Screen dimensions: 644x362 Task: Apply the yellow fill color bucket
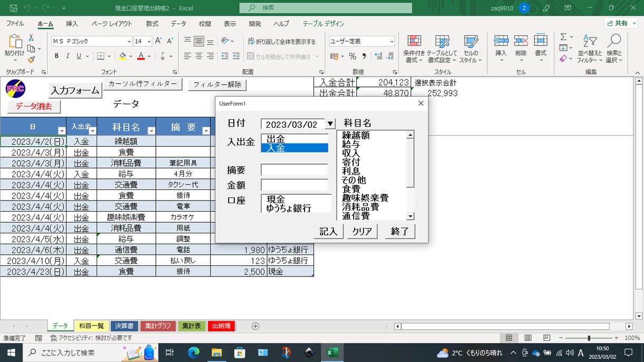coord(122,56)
